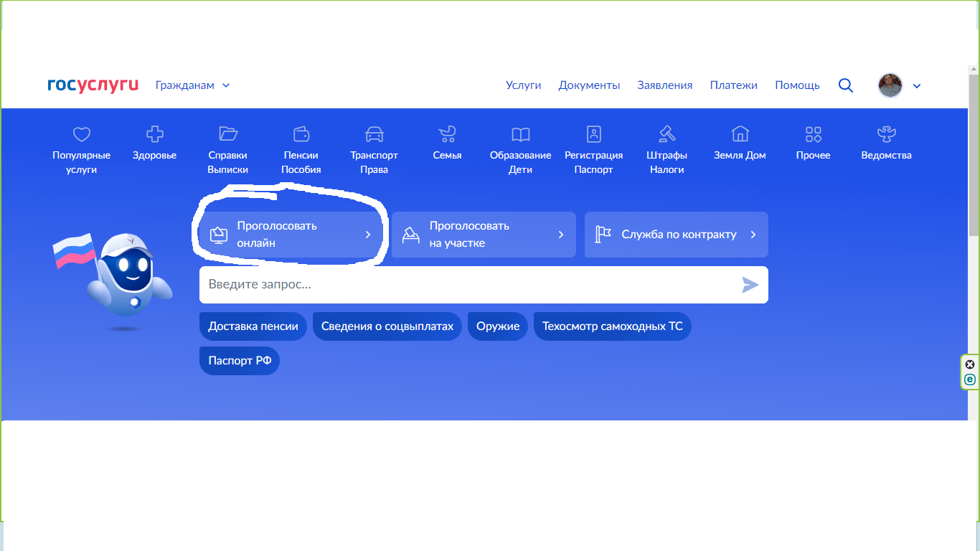Click the Штрафы Налоги gavel icon
This screenshot has height=551, width=980.
[x=666, y=134]
